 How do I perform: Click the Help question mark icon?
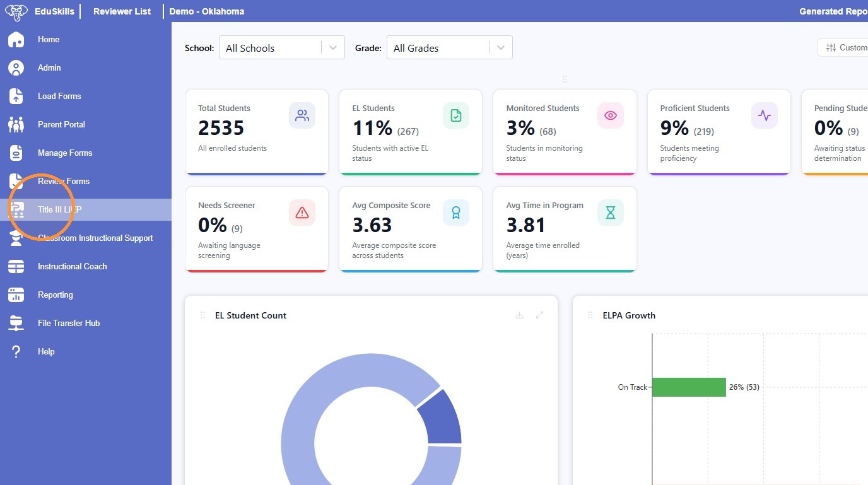point(16,351)
